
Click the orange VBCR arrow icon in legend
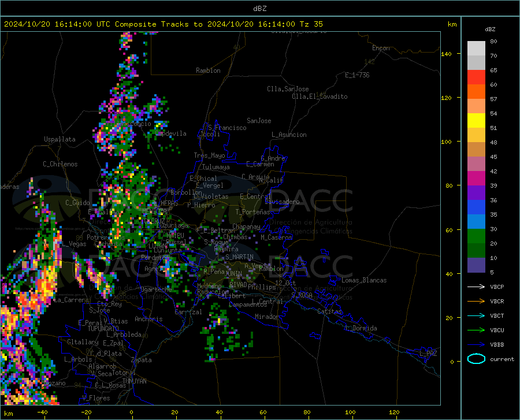point(476,302)
